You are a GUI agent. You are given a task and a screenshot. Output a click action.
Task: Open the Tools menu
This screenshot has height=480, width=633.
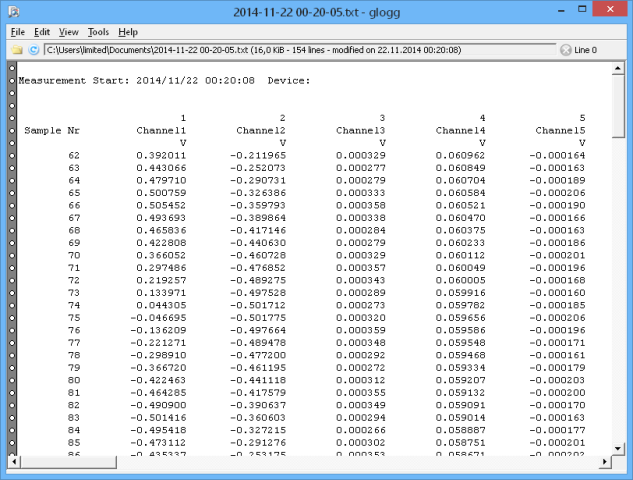pos(98,32)
